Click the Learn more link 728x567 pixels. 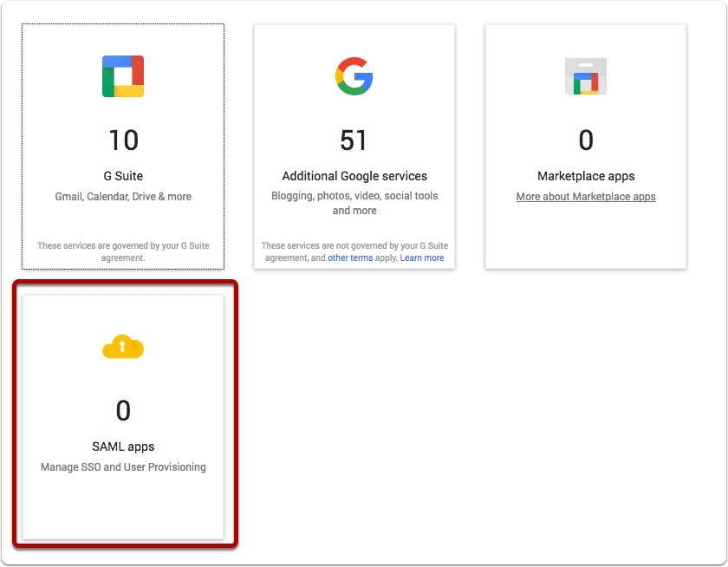click(422, 257)
